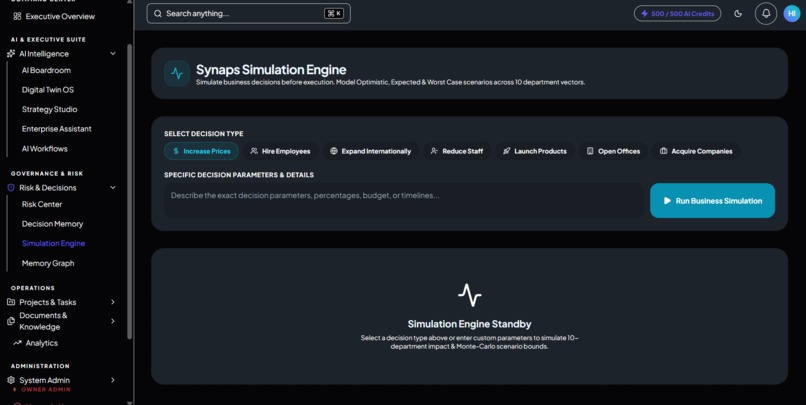Click the ⌘K shortcut badge

[x=334, y=13]
